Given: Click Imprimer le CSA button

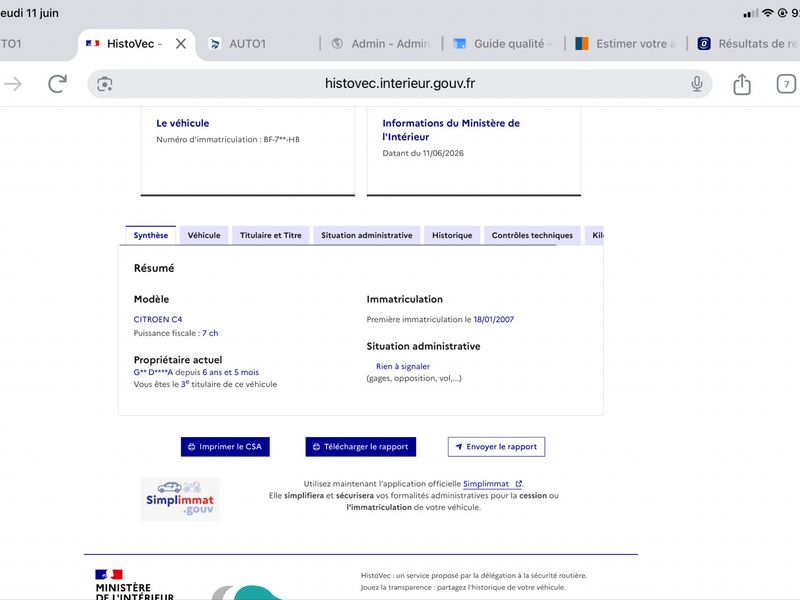Looking at the screenshot, I should point(225,446).
